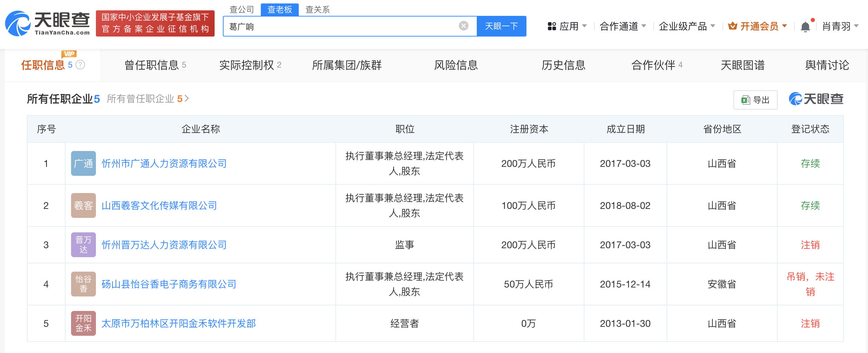
Task: Open the 风险信息 section
Action: [456, 65]
